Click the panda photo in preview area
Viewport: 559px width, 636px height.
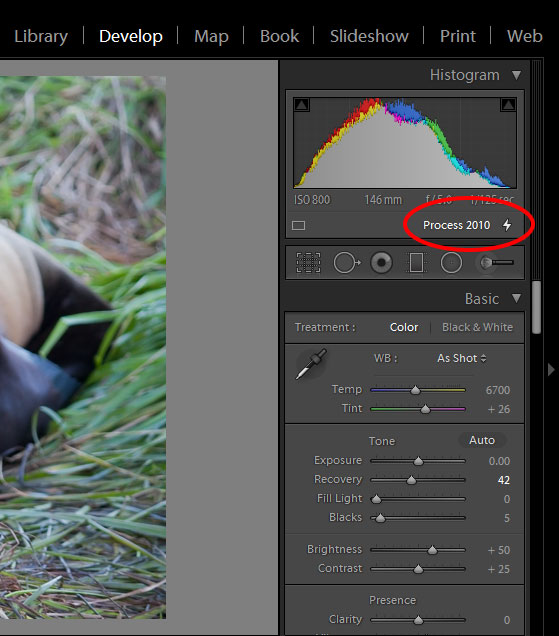(83, 347)
